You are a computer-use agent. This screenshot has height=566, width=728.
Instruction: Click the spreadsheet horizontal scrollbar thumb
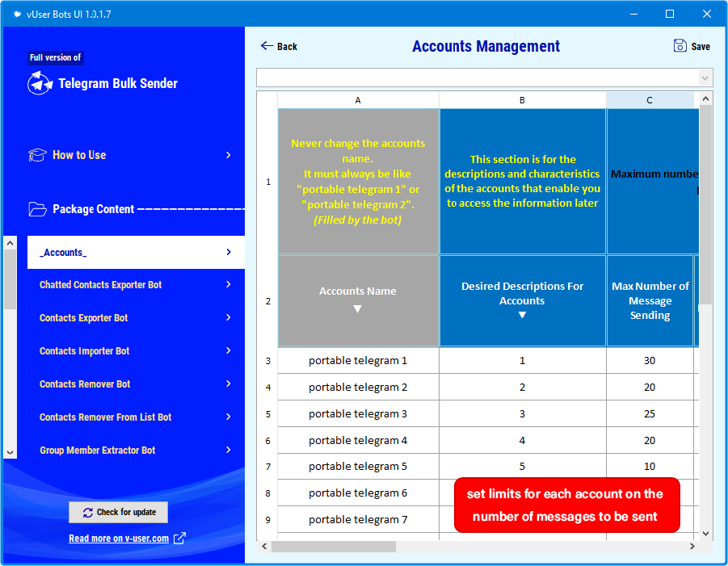coord(334,547)
